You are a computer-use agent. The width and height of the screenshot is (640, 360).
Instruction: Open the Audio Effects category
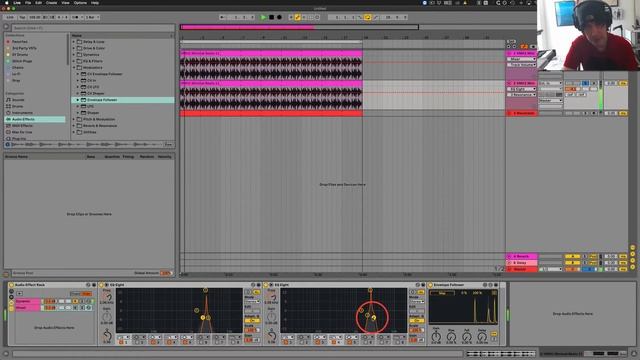(35, 119)
